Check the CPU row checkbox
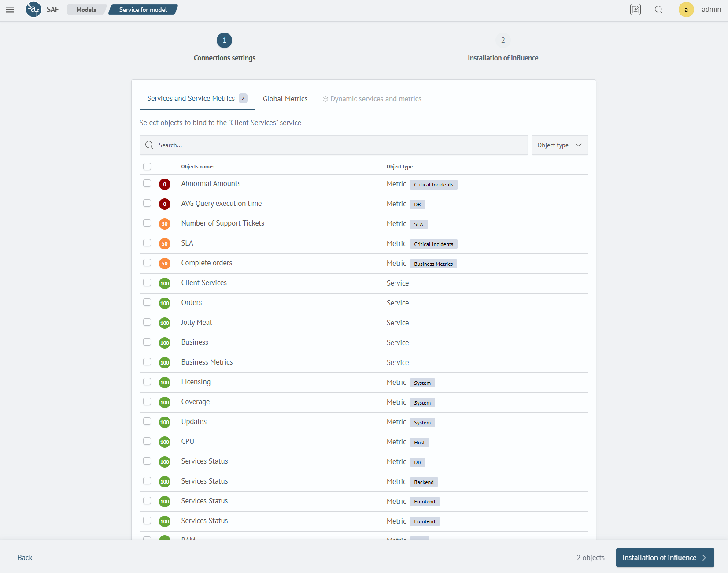Screen dimensions: 728x573 pos(147,441)
